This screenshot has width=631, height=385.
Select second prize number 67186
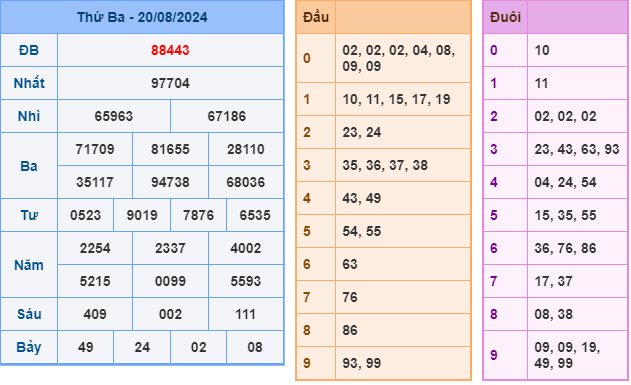[227, 116]
